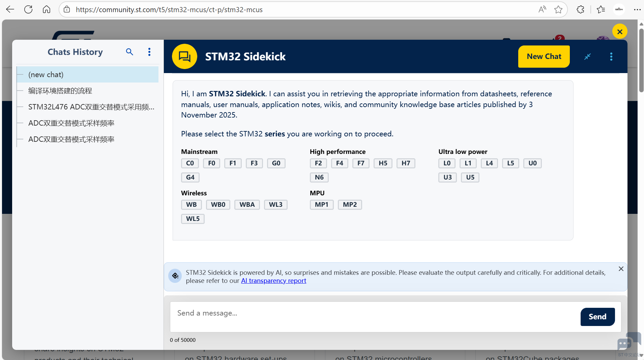Open the floating chat bubble widget

tap(629, 341)
